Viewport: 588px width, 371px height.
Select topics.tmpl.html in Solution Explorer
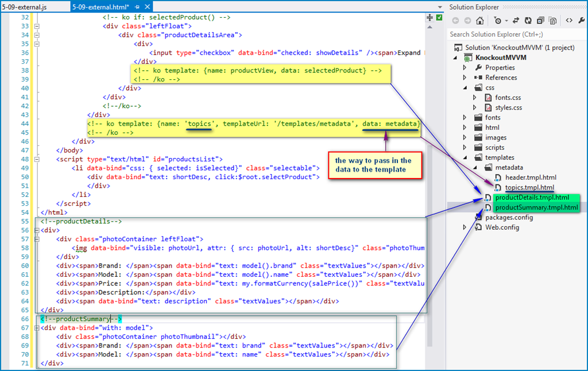point(529,188)
